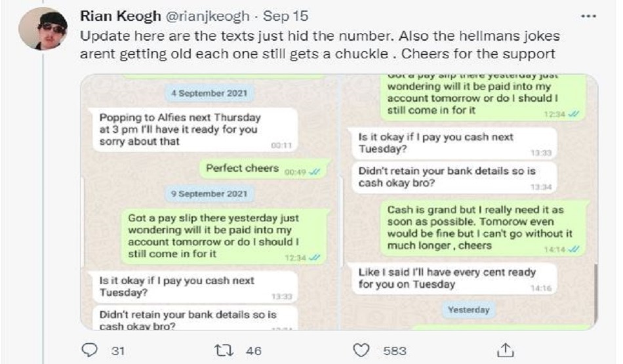The height and width of the screenshot is (364, 623).
Task: Click the 583 likes count
Action: 395,351
